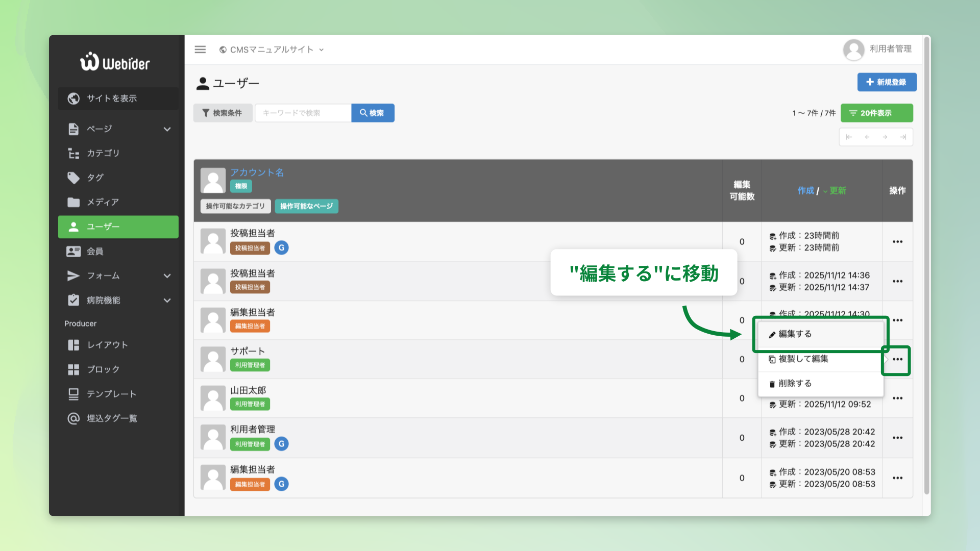
Task: Click the 利用者管理 profile avatar
Action: pyautogui.click(x=853, y=49)
